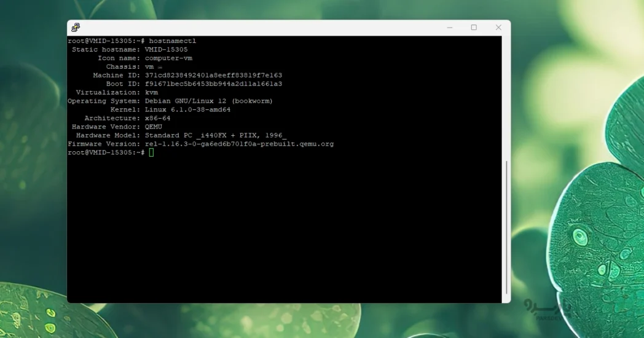Image resolution: width=644 pixels, height=338 pixels.
Task: Click the Firmware Version qemu.org string
Action: 239,144
